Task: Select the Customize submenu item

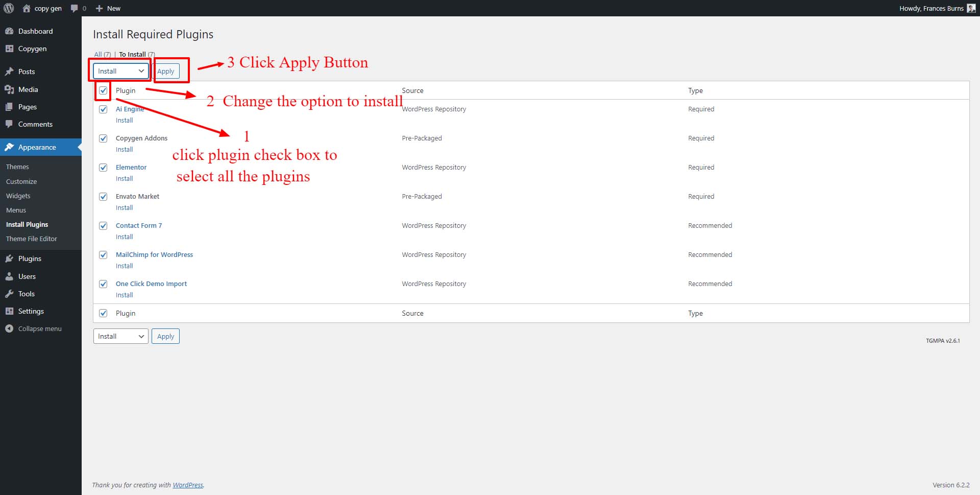Action: click(21, 181)
